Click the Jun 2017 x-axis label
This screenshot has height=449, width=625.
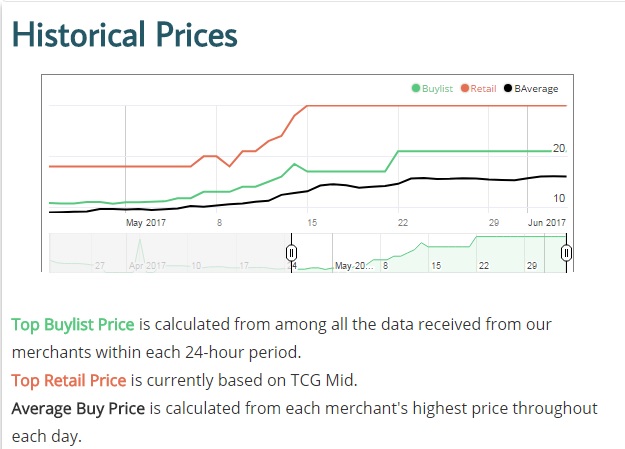point(547,222)
